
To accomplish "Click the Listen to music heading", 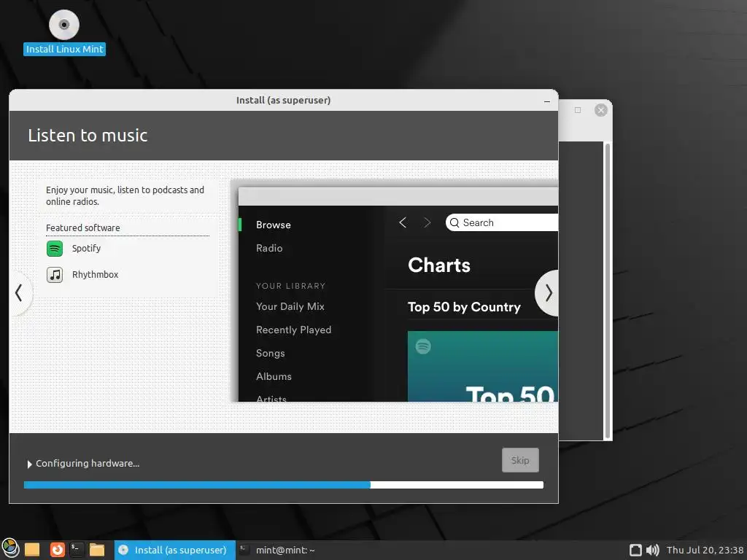I will [88, 136].
